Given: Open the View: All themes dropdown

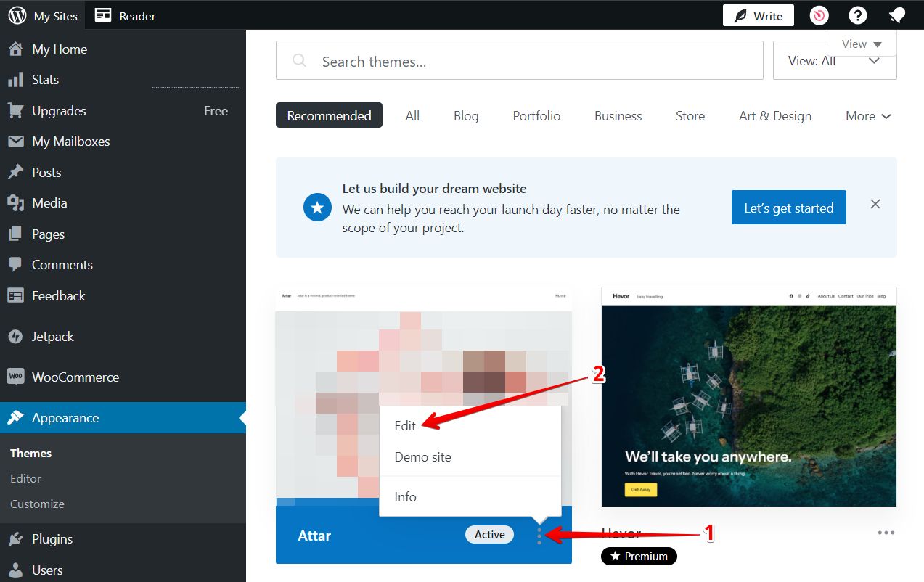Looking at the screenshot, I should [835, 61].
